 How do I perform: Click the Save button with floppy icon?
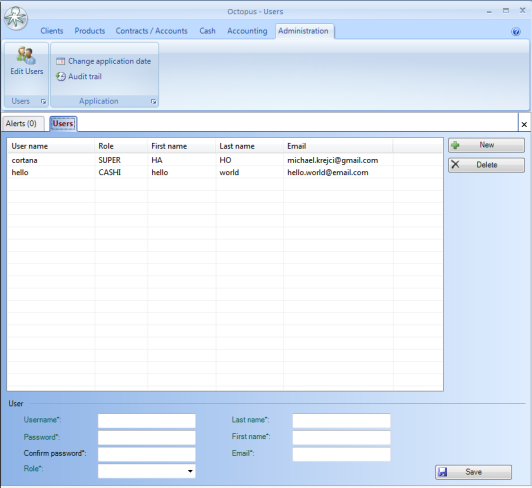tap(473, 472)
